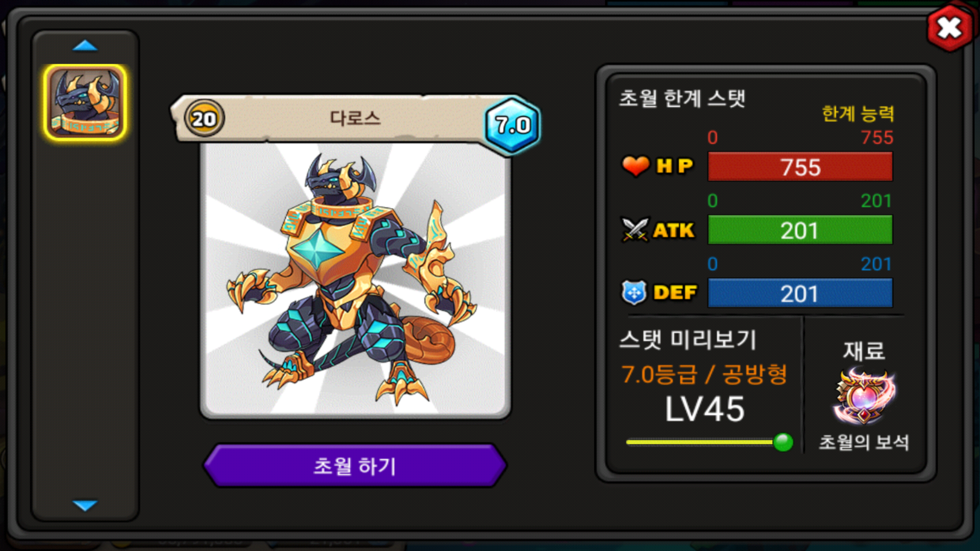
Task: Select the transcendence gem material icon
Action: point(864,396)
